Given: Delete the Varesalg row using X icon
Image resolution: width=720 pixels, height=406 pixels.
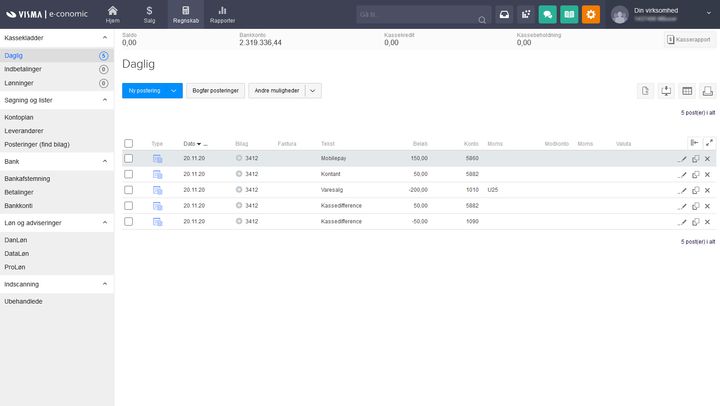Looking at the screenshot, I should (707, 190).
